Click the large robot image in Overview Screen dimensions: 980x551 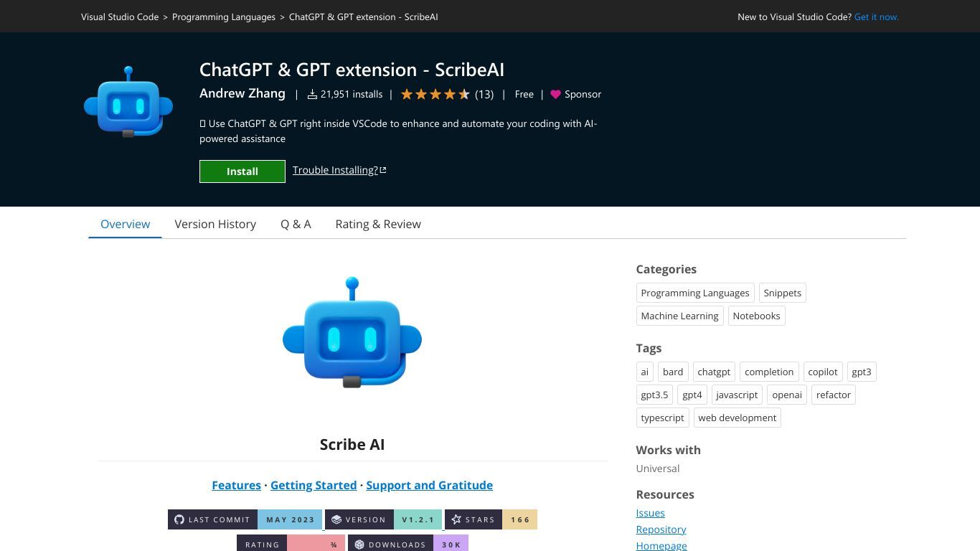click(352, 332)
